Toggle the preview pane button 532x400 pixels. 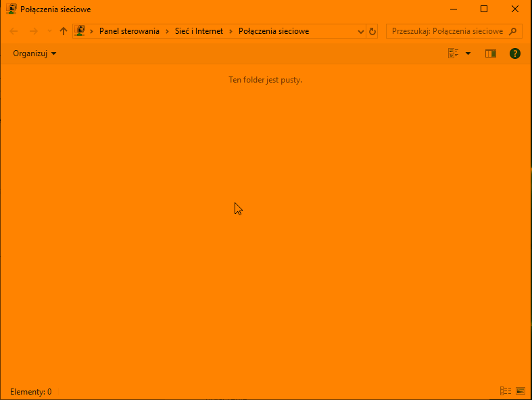pos(491,53)
